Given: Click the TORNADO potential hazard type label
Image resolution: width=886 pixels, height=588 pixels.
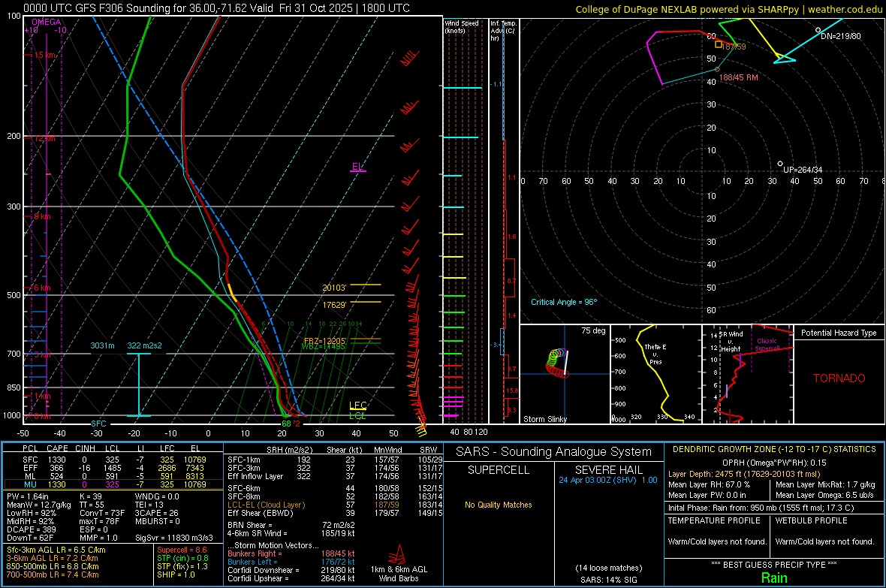Looking at the screenshot, I should (839, 378).
